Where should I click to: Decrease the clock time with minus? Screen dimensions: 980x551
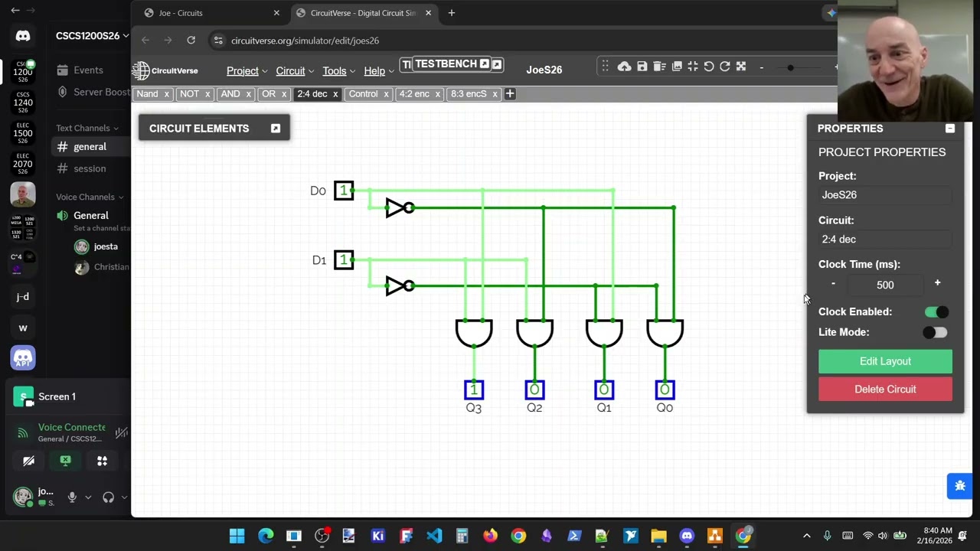pos(833,284)
